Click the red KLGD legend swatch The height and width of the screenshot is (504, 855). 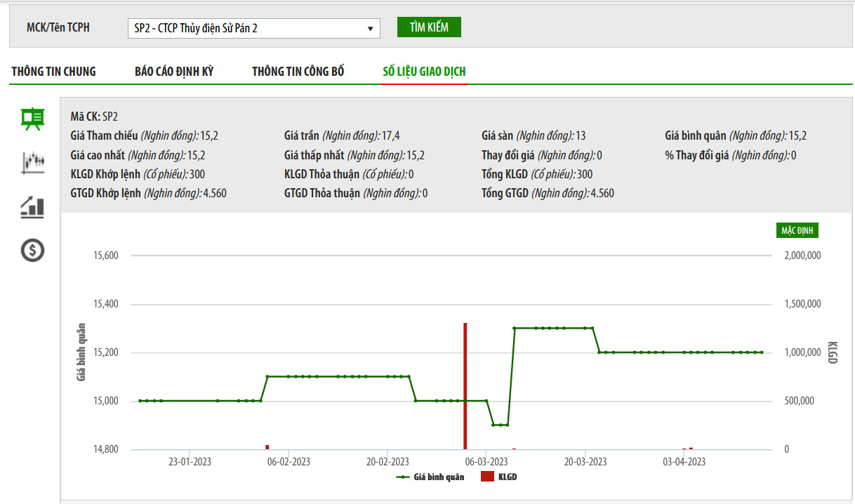coord(487,477)
